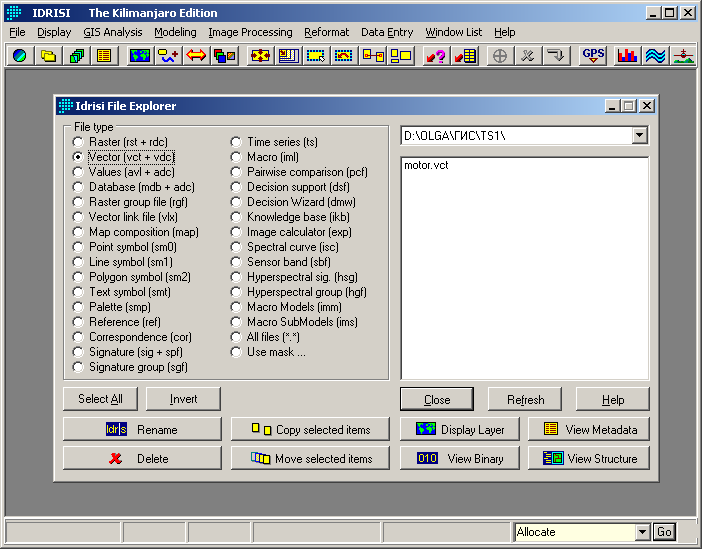The height and width of the screenshot is (549, 702).
Task: Click the linked yellow boxes toolbar icon
Action: click(x=372, y=56)
